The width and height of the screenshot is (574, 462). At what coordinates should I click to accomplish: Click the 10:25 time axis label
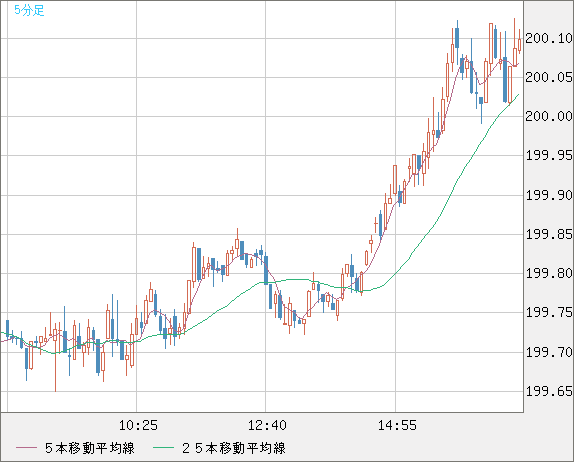(x=138, y=425)
